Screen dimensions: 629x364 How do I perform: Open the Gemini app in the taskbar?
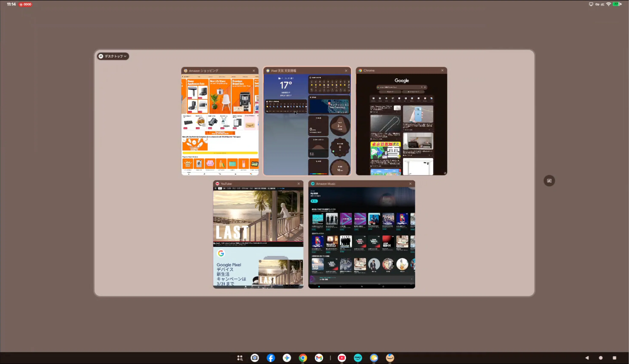click(x=287, y=358)
